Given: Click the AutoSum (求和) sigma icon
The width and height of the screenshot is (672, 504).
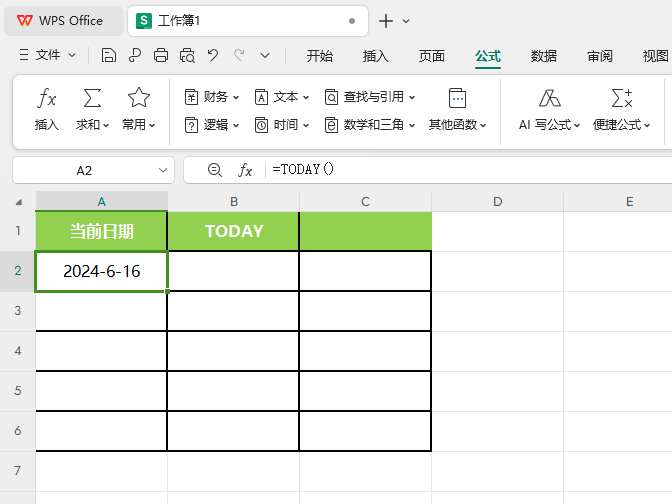Looking at the screenshot, I should click(x=92, y=99).
